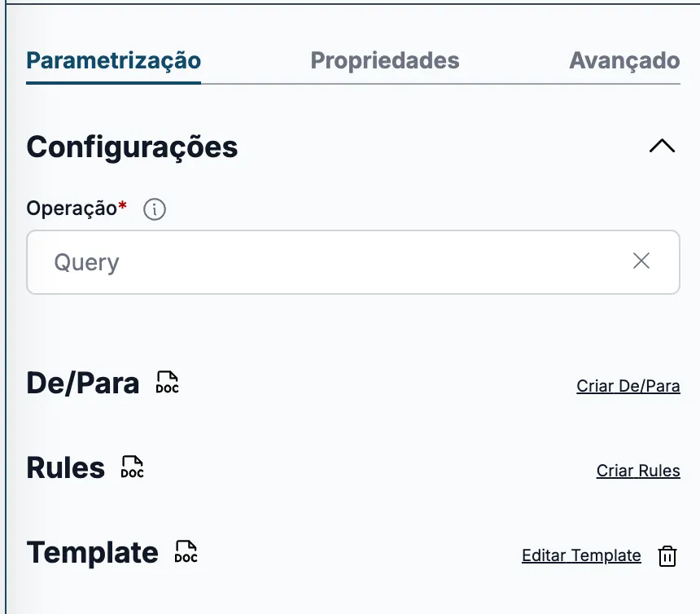Click the Criar De/Para link
The image size is (700, 614).
(x=628, y=386)
